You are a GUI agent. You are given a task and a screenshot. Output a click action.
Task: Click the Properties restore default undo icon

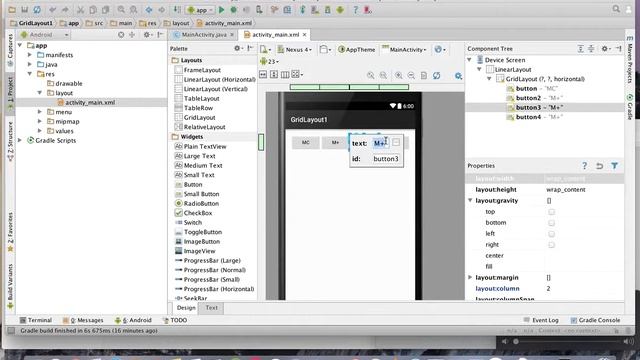[x=599, y=166]
